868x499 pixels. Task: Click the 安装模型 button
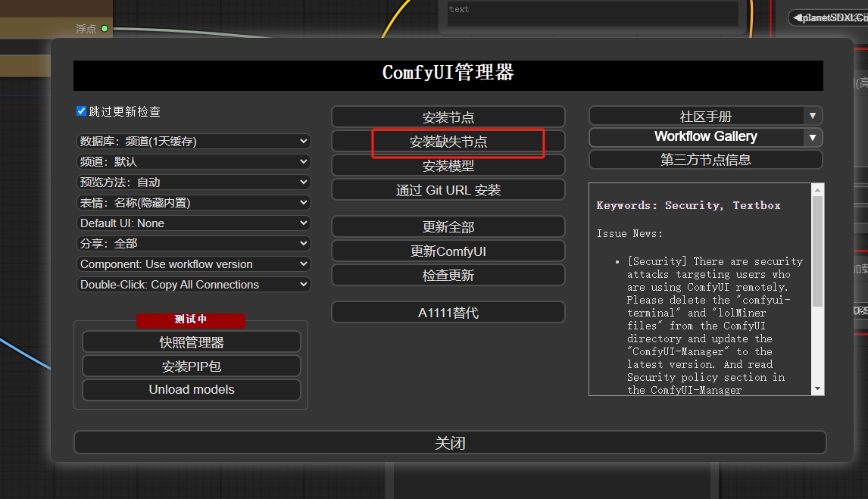[448, 165]
